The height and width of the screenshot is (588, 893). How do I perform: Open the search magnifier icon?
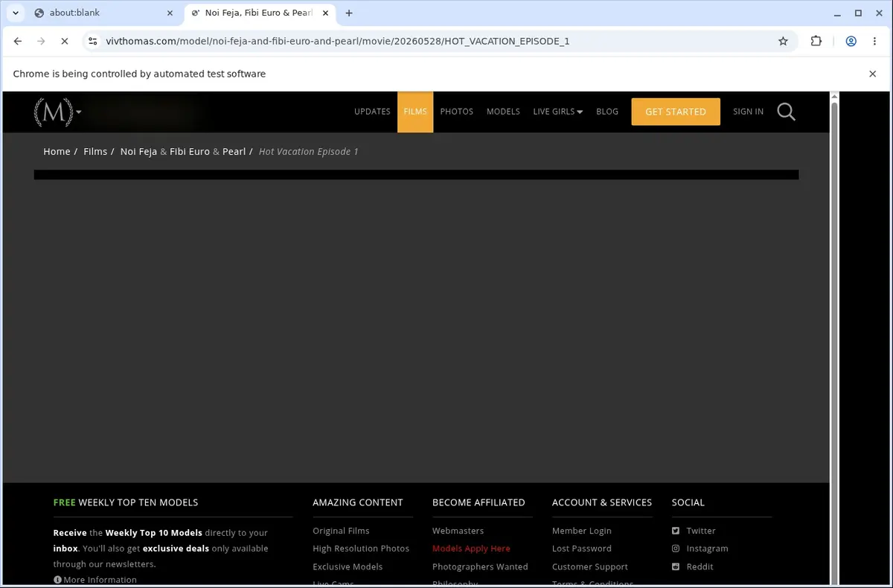click(786, 112)
